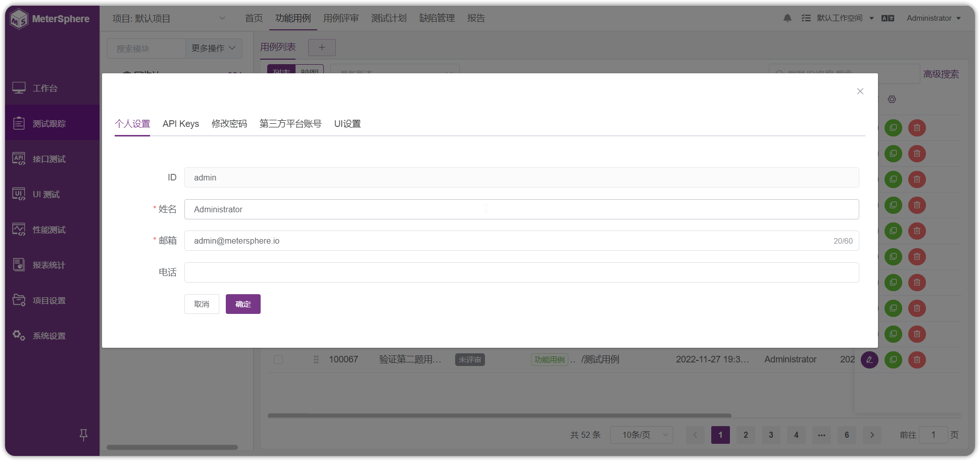The width and height of the screenshot is (980, 461).
Task: Click the table column settings gear icon
Action: coord(892,99)
